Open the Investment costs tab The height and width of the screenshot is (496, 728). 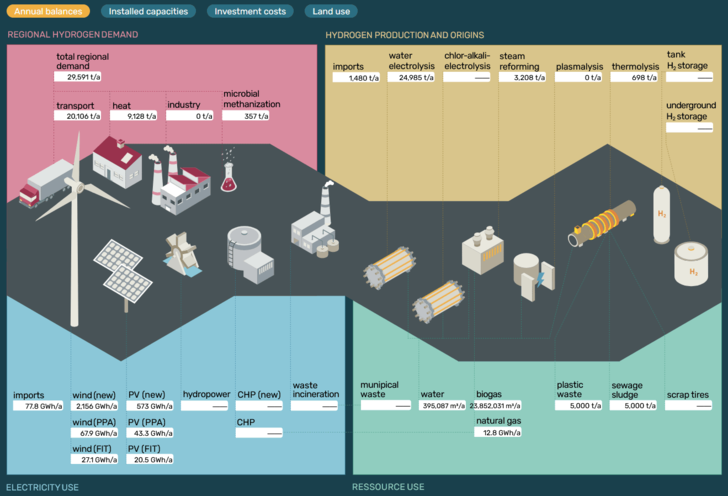pyautogui.click(x=249, y=12)
